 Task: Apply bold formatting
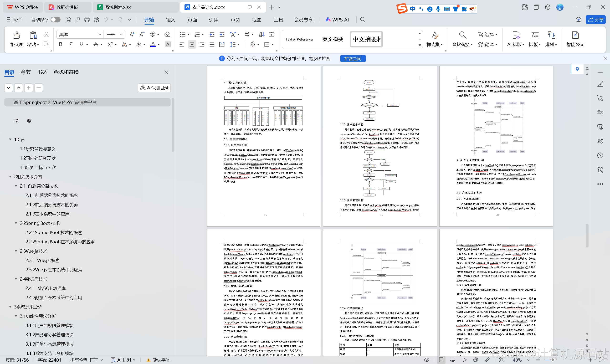click(x=61, y=44)
